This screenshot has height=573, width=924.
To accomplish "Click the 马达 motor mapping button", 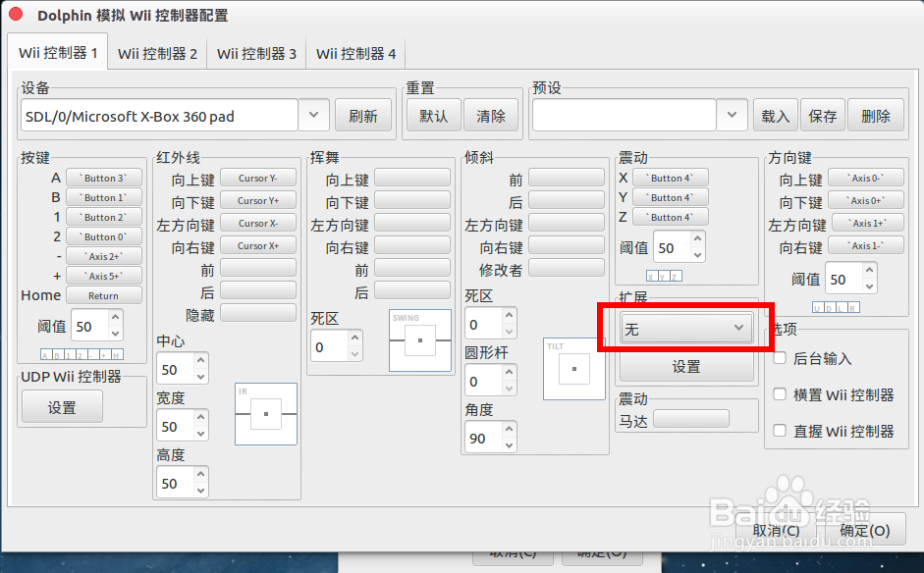I will pos(691,419).
